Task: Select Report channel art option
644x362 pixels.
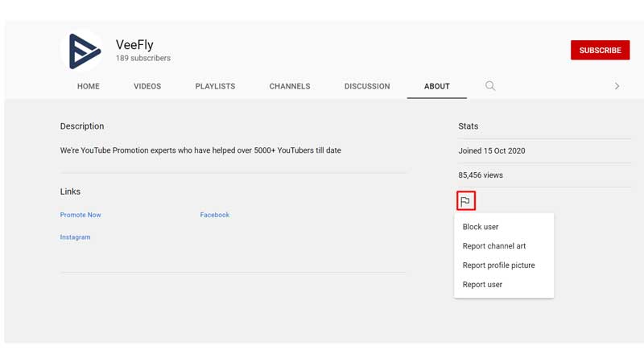Action: pos(494,246)
